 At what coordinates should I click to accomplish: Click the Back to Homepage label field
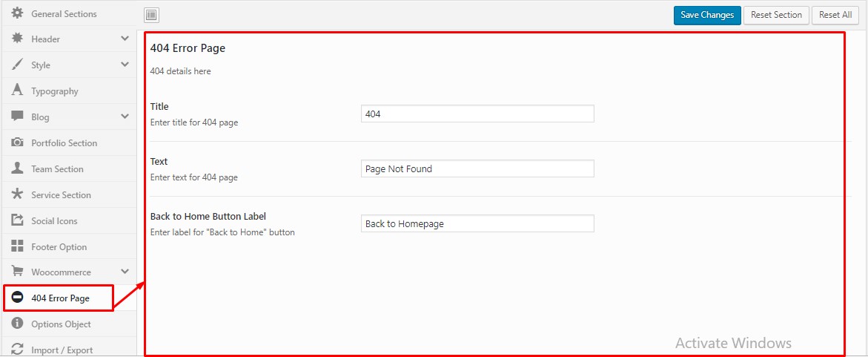point(477,223)
